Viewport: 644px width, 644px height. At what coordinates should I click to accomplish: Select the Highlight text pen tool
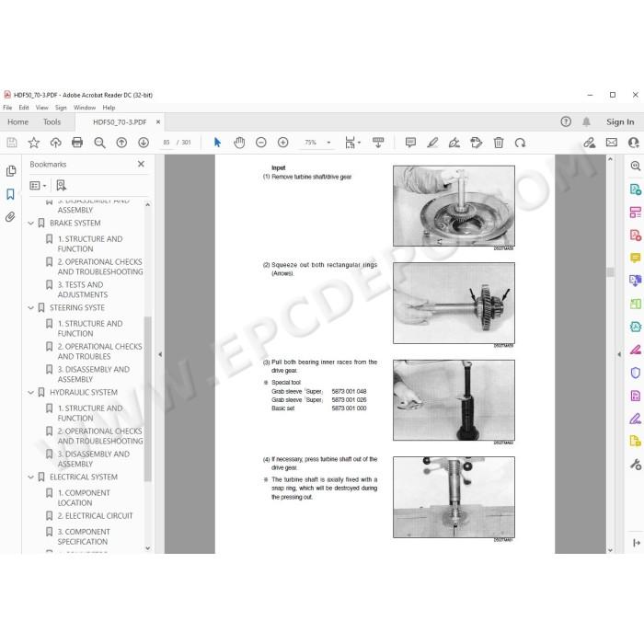pyautogui.click(x=432, y=143)
